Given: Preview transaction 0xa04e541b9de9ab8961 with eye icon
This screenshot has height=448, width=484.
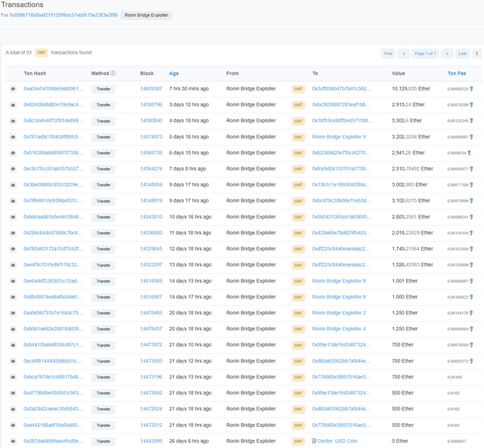Looking at the screenshot, I should pos(13,89).
